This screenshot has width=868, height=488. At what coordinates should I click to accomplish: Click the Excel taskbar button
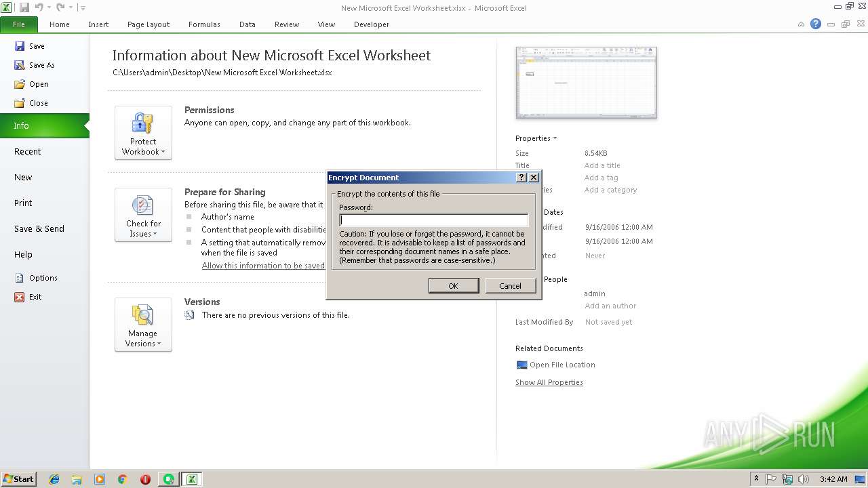pyautogui.click(x=192, y=479)
